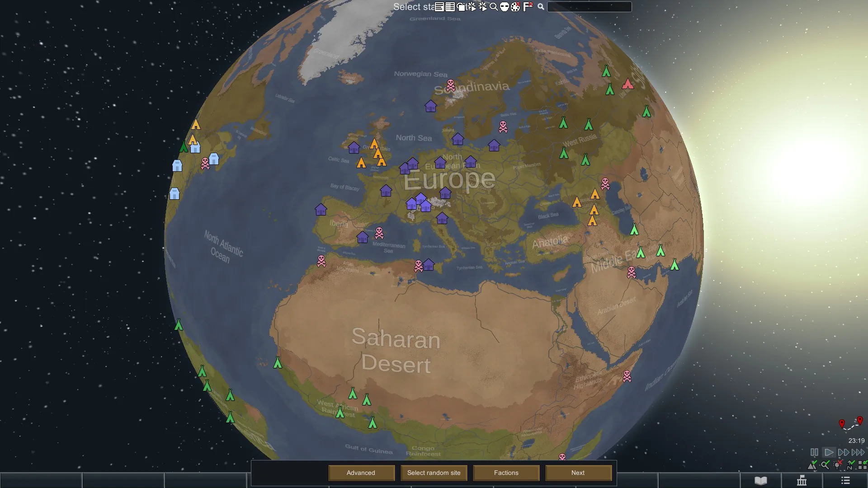Open the open-book tab in the bottom bar
Viewport: 868px width, 488px height.
point(761,480)
